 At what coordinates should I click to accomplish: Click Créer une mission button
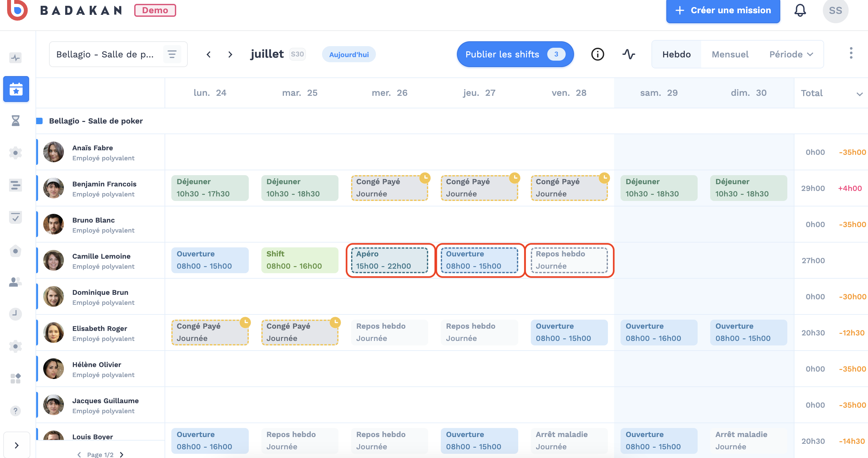pyautogui.click(x=723, y=11)
